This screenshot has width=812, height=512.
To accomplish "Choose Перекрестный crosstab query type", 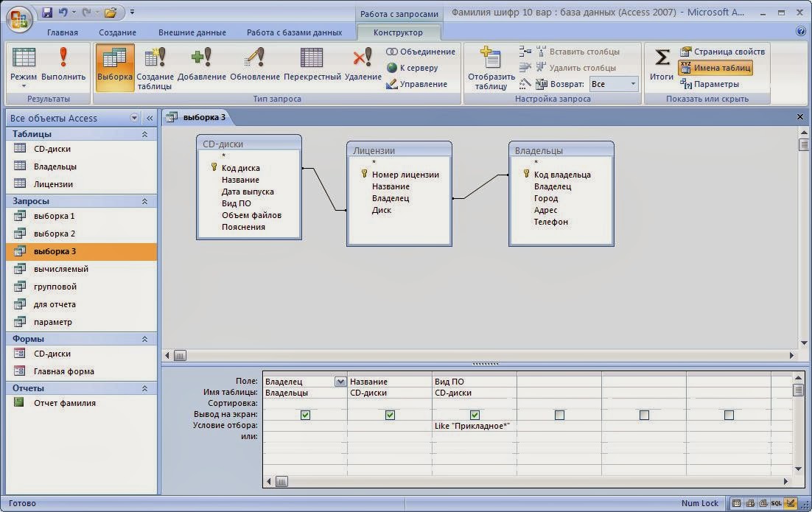I will (x=312, y=66).
